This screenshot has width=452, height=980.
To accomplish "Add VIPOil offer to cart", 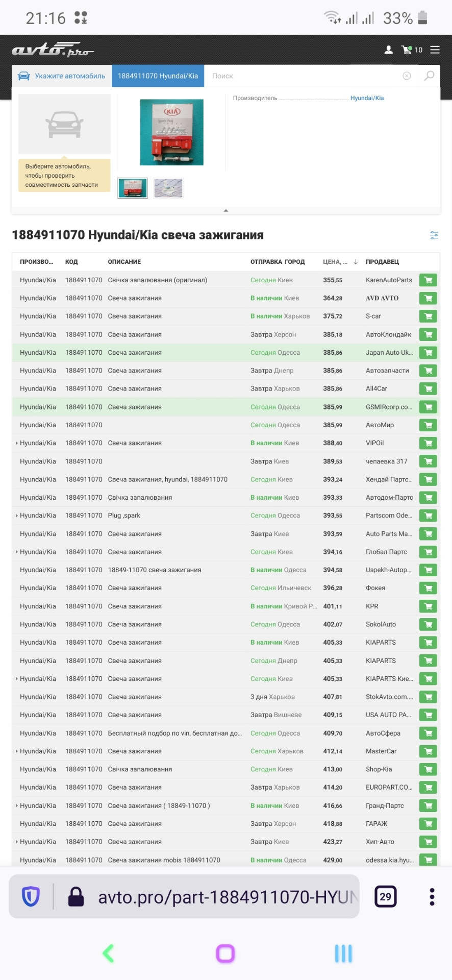I will 428,443.
